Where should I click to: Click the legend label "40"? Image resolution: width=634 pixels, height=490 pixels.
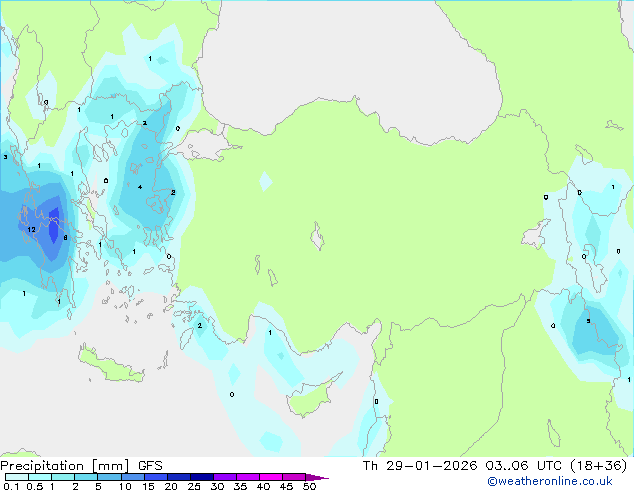click(x=263, y=486)
